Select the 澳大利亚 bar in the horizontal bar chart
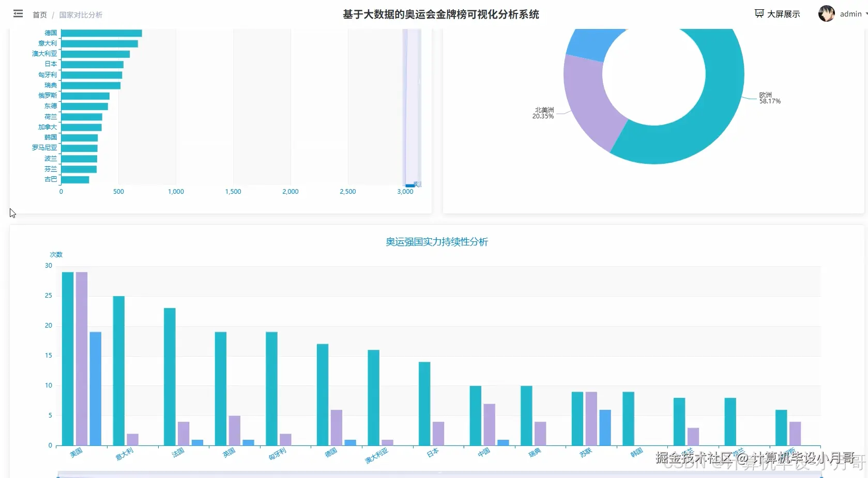868x478 pixels. [95, 54]
